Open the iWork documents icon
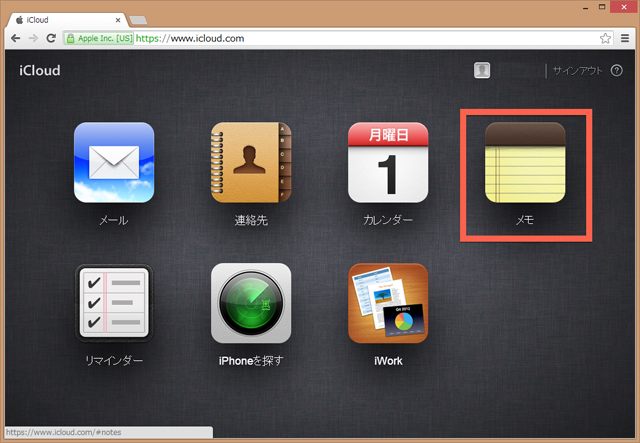The image size is (640, 443). pyautogui.click(x=388, y=303)
